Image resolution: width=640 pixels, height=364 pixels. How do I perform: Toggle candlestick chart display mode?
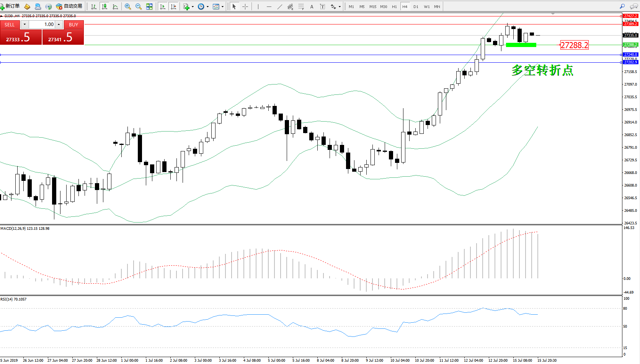(x=104, y=6)
